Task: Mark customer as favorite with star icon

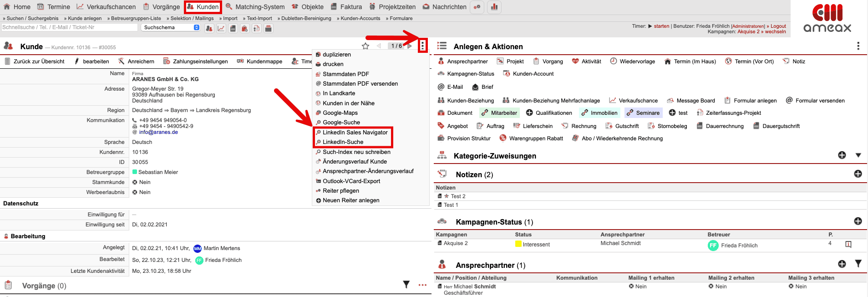Action: click(x=365, y=46)
